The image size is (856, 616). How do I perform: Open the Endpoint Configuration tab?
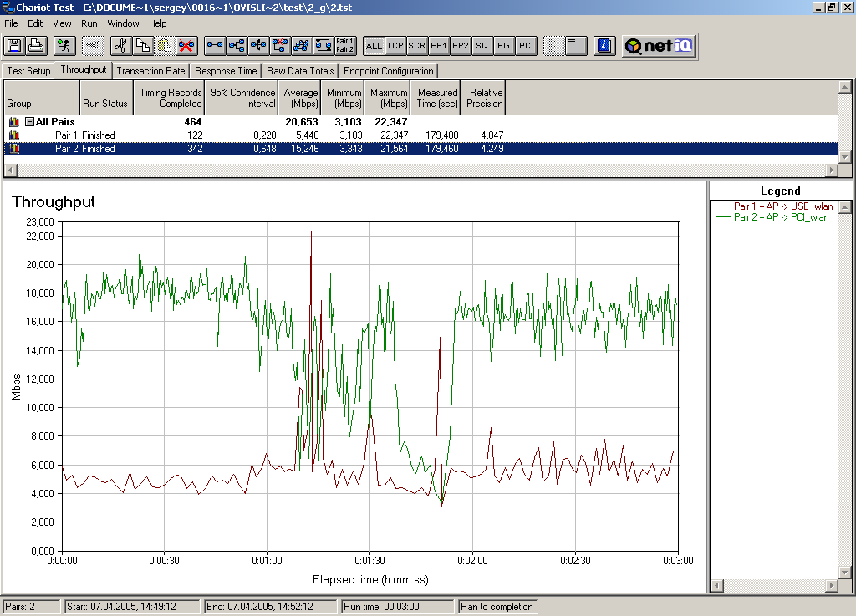tap(388, 71)
